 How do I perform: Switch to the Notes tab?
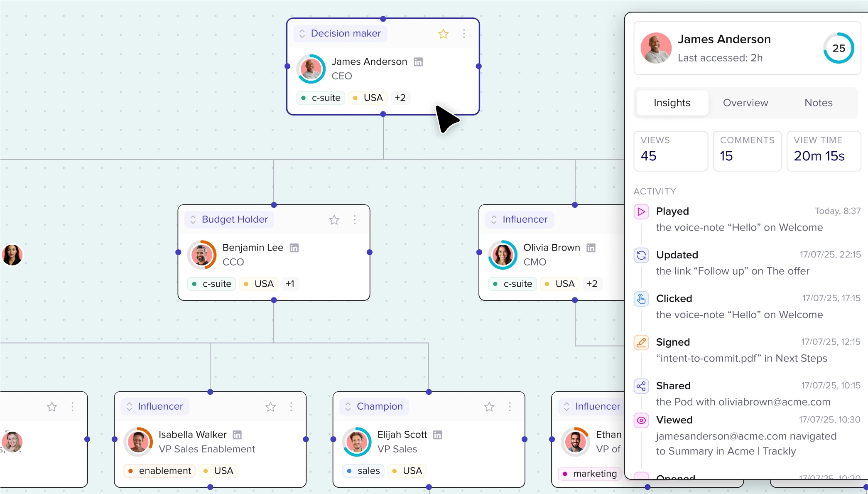point(819,103)
